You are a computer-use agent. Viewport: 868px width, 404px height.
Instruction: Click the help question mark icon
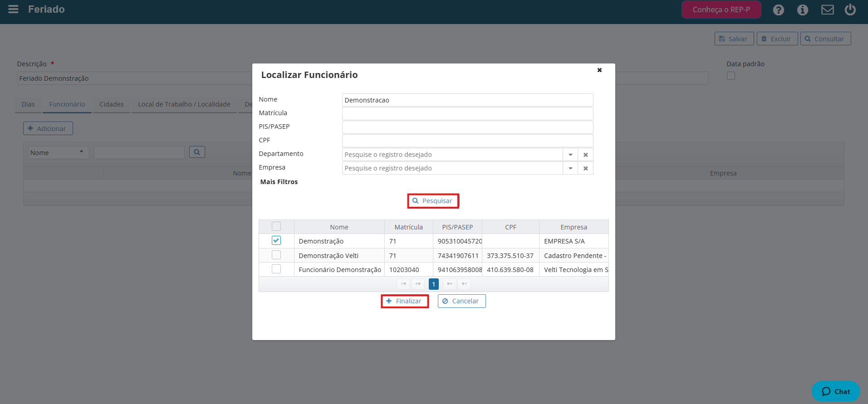[x=778, y=10]
